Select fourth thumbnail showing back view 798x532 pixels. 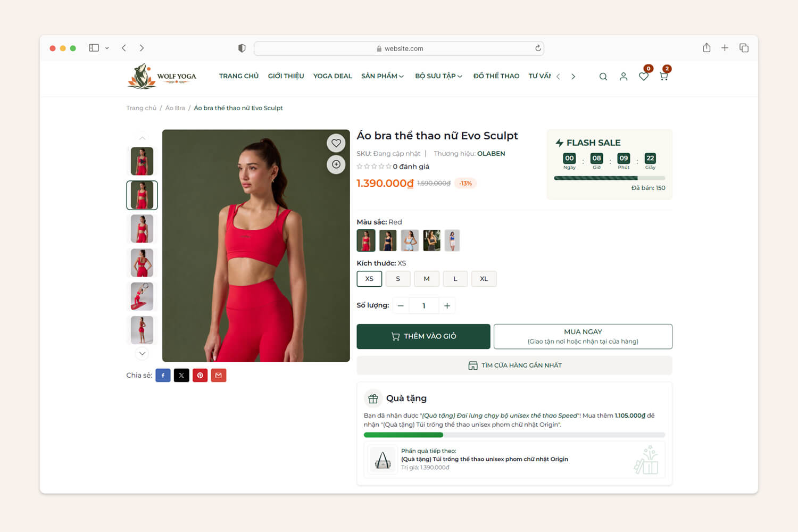[x=142, y=263]
